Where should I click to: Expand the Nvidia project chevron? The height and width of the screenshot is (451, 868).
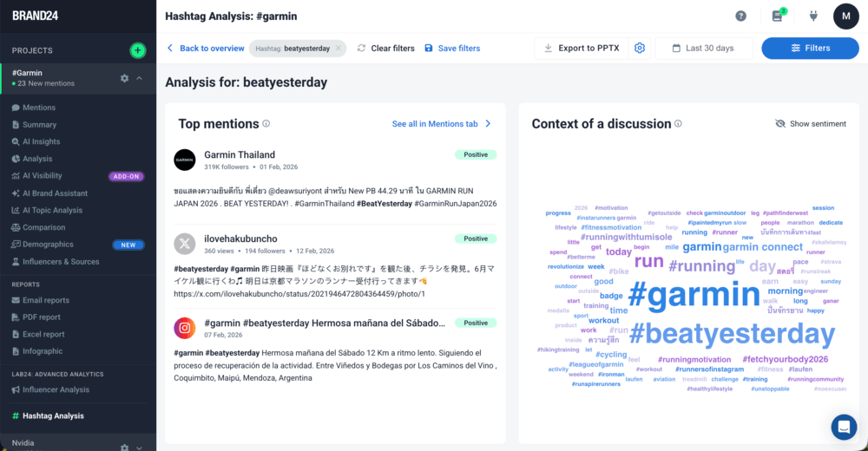pyautogui.click(x=140, y=448)
